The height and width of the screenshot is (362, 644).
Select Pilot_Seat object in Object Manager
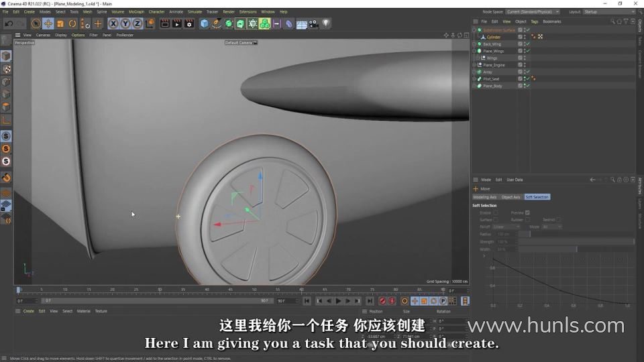(x=491, y=79)
